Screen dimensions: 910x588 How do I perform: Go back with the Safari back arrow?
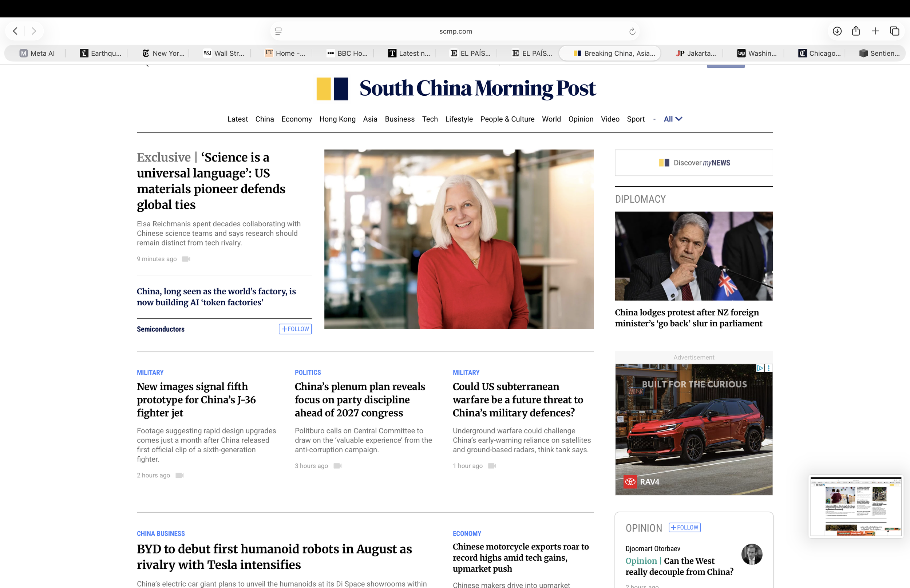tap(15, 31)
